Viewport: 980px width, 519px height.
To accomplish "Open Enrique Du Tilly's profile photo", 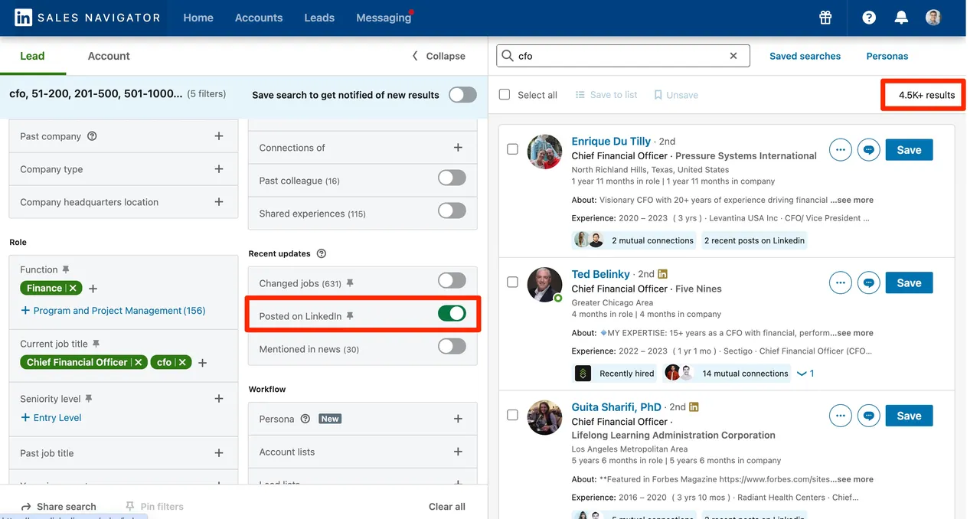I will (544, 152).
